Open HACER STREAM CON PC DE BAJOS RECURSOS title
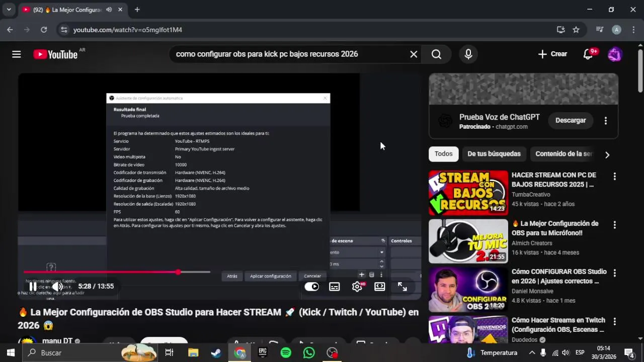Screen dimensions: 644x362 click(x=554, y=179)
